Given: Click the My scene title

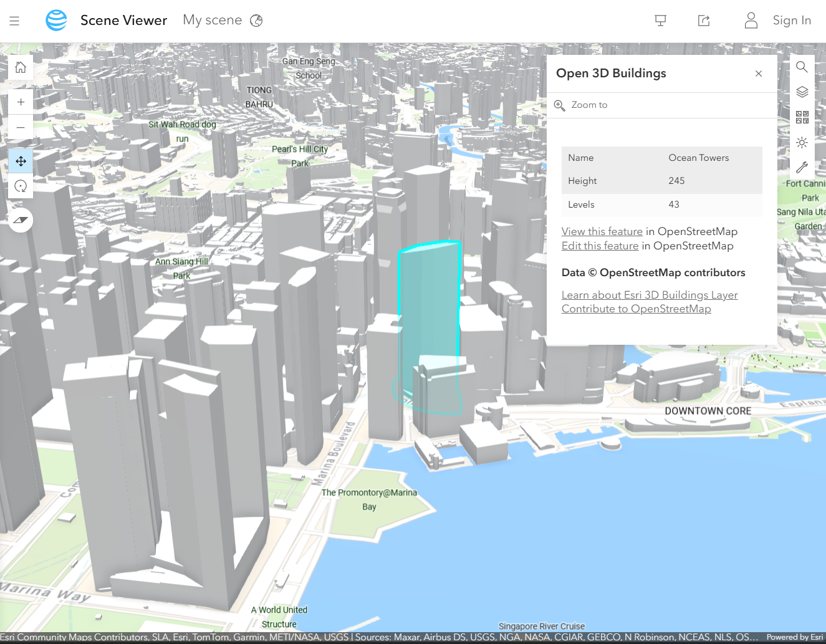Looking at the screenshot, I should tap(213, 20).
